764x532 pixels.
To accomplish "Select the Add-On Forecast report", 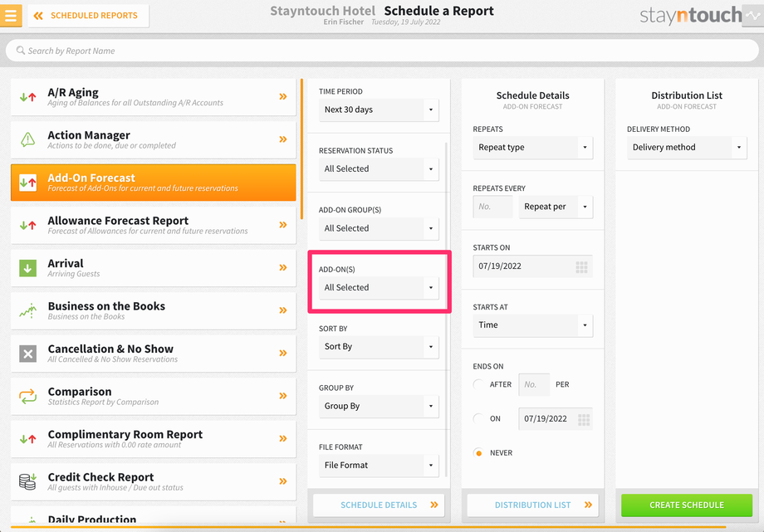I will click(153, 183).
